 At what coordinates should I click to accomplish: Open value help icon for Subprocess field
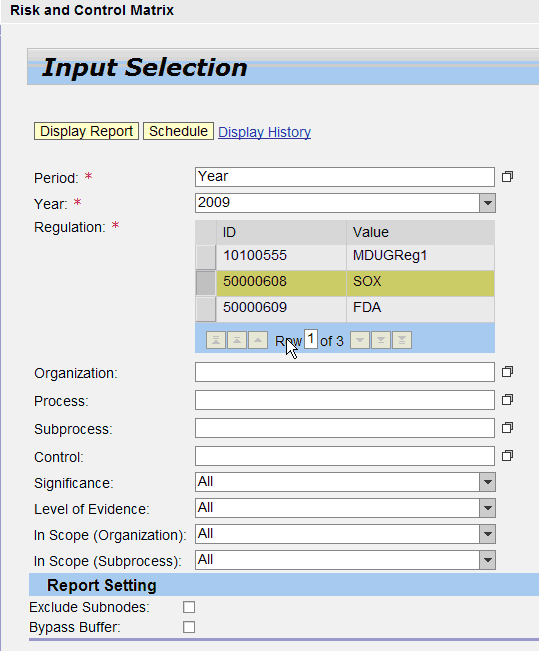[507, 428]
